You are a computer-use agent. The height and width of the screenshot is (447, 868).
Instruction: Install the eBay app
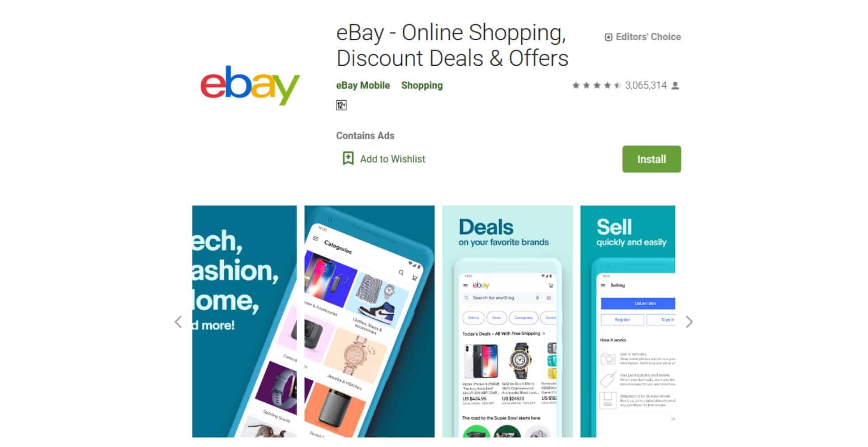coord(651,159)
